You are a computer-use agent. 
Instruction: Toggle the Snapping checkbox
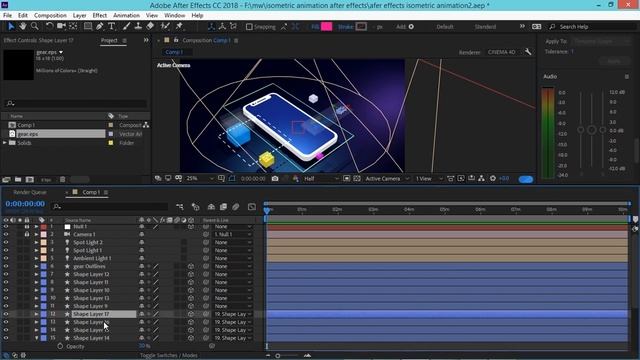(249, 27)
